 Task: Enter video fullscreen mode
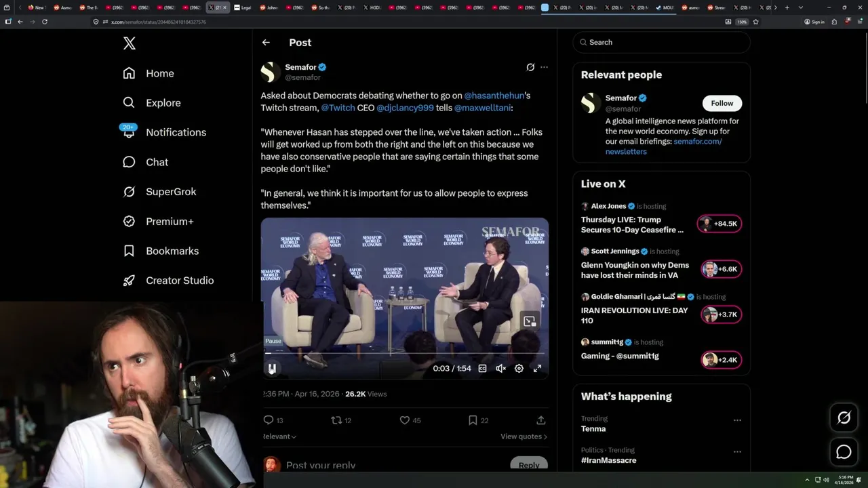tap(537, 369)
